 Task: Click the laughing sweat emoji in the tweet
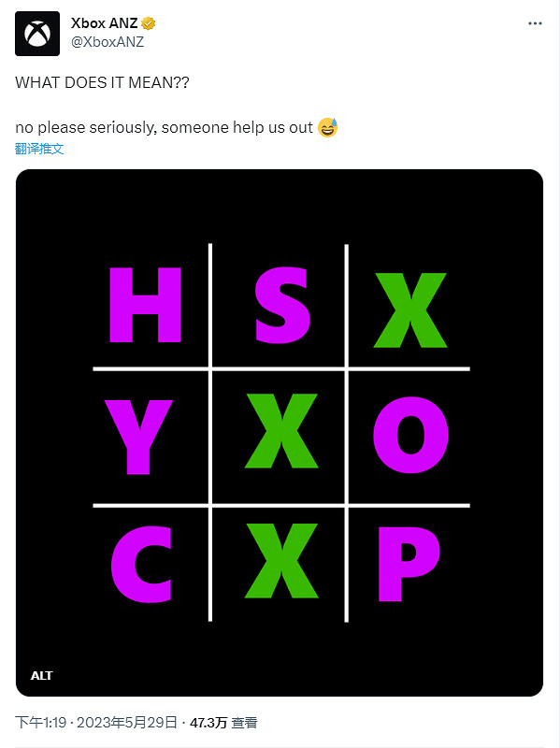pyautogui.click(x=327, y=126)
